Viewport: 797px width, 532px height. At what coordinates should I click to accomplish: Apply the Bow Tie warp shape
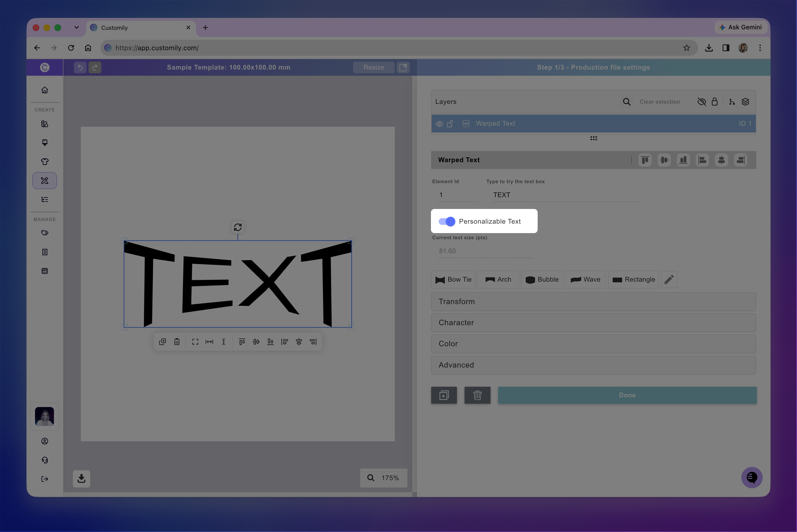click(453, 279)
